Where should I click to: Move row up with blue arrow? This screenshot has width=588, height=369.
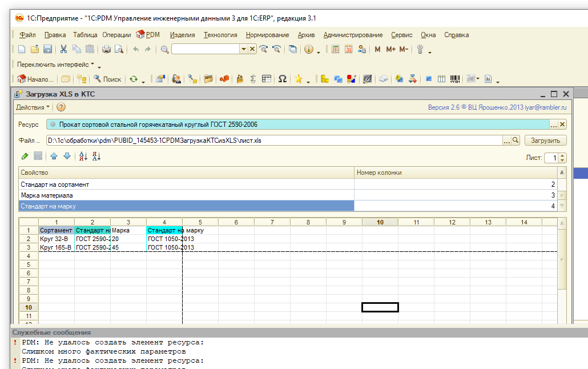tap(54, 156)
